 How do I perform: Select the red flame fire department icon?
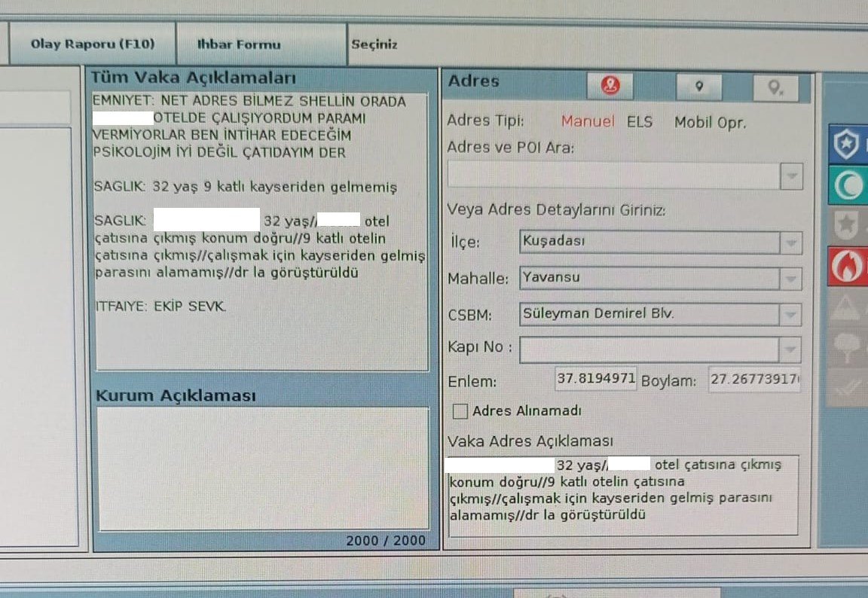coord(848,266)
